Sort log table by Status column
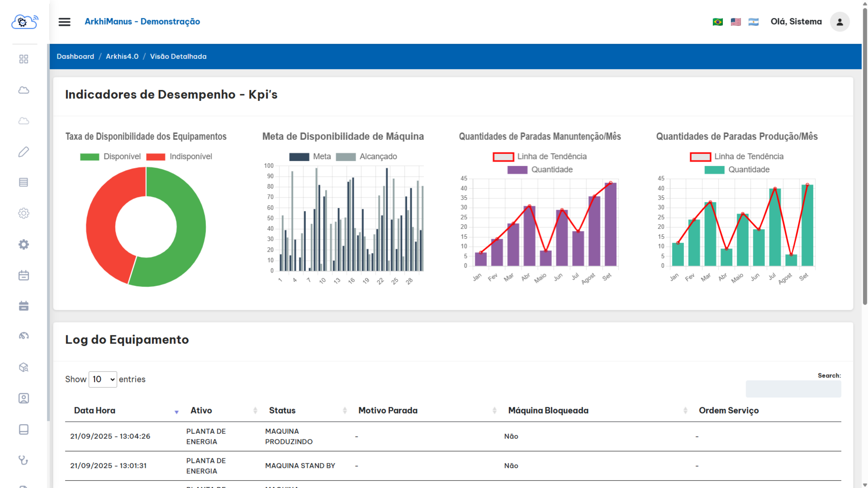The height and width of the screenshot is (488, 868). (282, 410)
